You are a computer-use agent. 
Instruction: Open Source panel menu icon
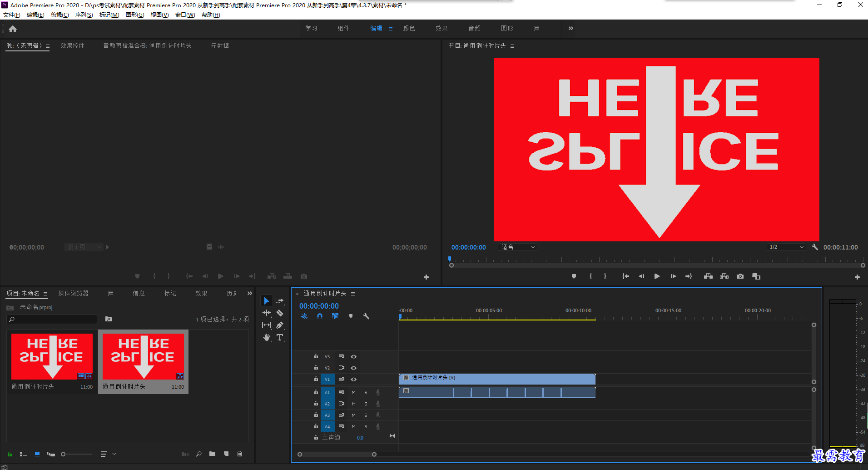click(48, 46)
